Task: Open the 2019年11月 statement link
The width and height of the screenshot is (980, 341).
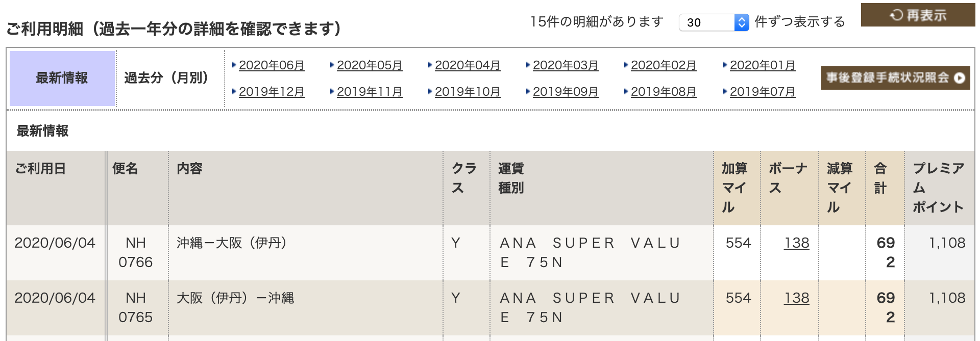Action: click(370, 92)
